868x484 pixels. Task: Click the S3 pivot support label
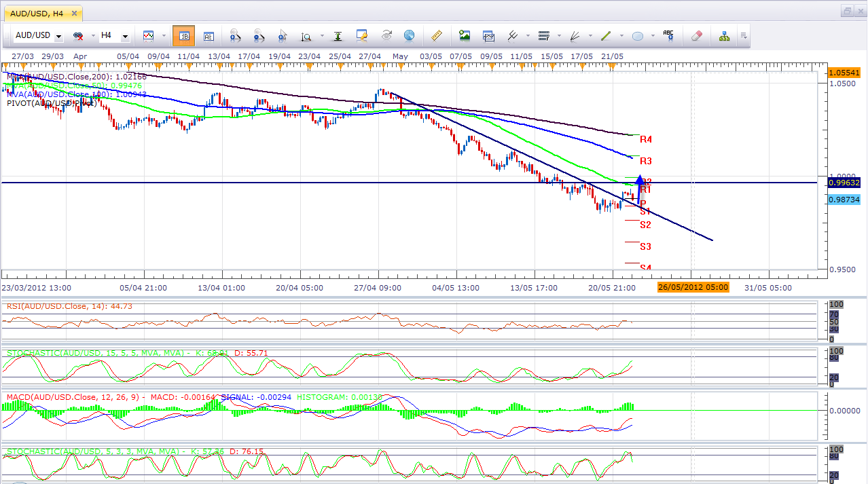(646, 246)
